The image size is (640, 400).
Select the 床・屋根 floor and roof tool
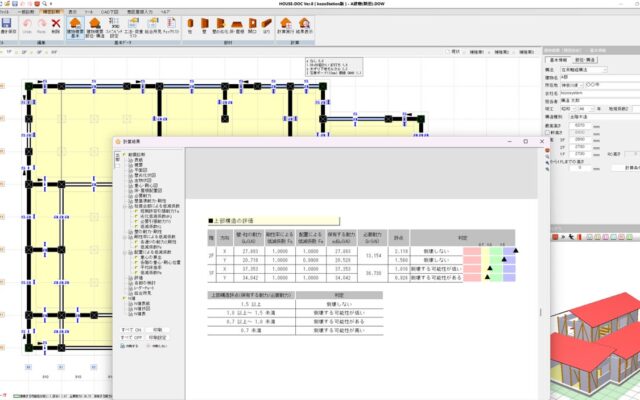tap(237, 23)
